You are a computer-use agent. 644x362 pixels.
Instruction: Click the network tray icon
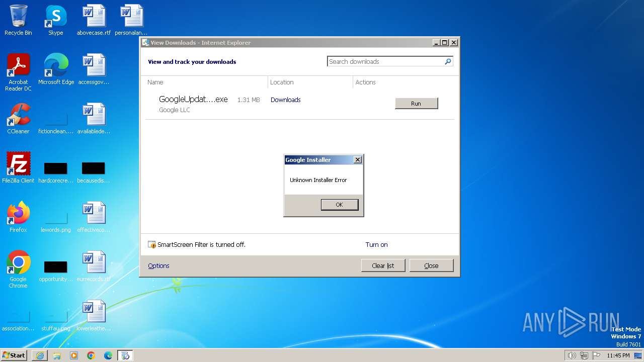[x=584, y=355]
